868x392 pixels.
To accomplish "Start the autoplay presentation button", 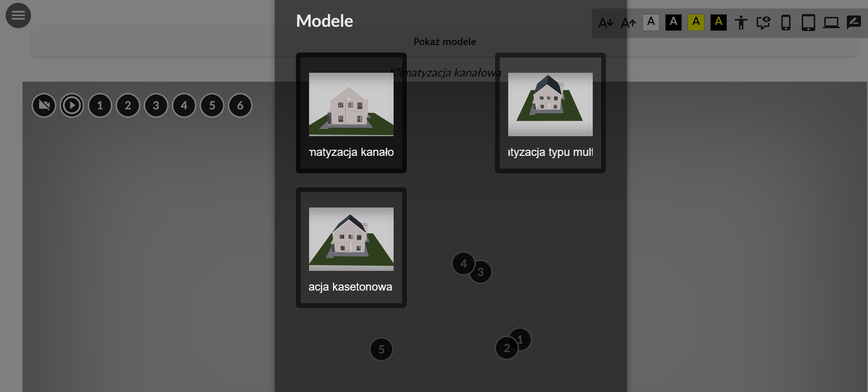I will (x=72, y=105).
